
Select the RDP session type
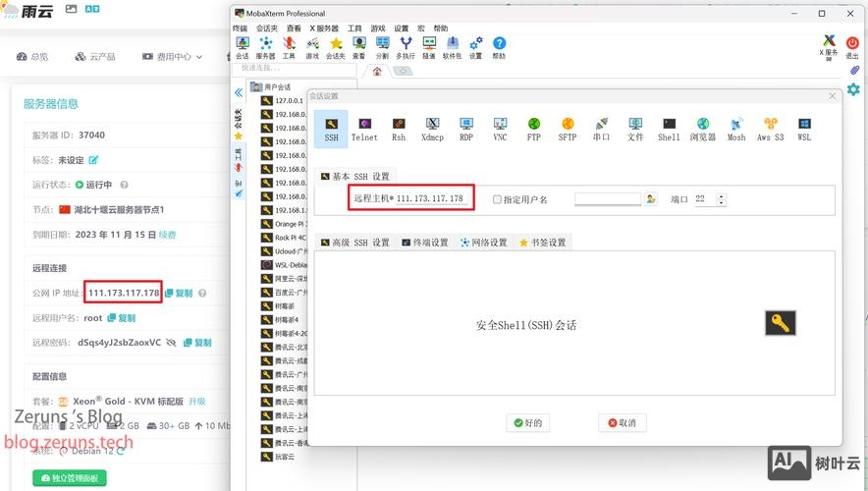[x=466, y=129]
